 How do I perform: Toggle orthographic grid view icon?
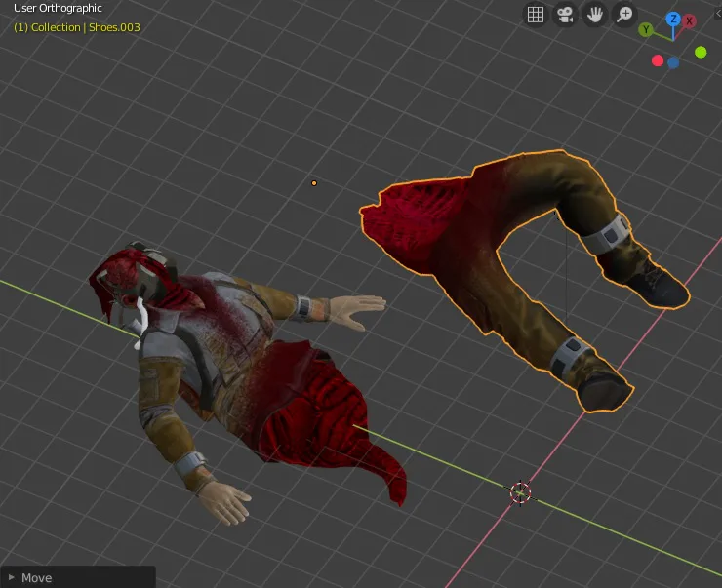(x=535, y=15)
